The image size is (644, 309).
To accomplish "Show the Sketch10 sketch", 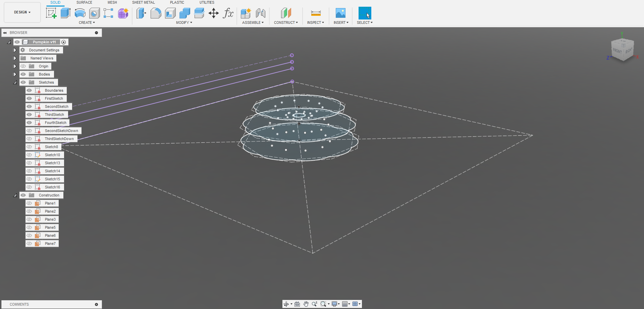I will 30,155.
